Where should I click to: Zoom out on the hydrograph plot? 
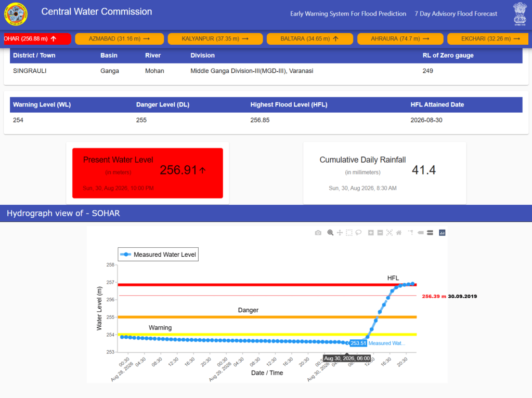(x=380, y=233)
